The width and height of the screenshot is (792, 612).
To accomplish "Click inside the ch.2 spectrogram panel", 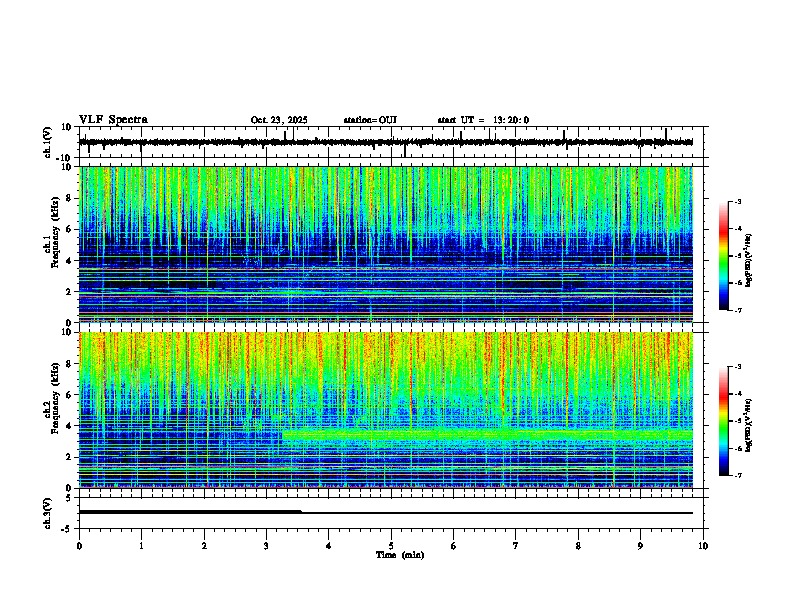I will [x=386, y=410].
